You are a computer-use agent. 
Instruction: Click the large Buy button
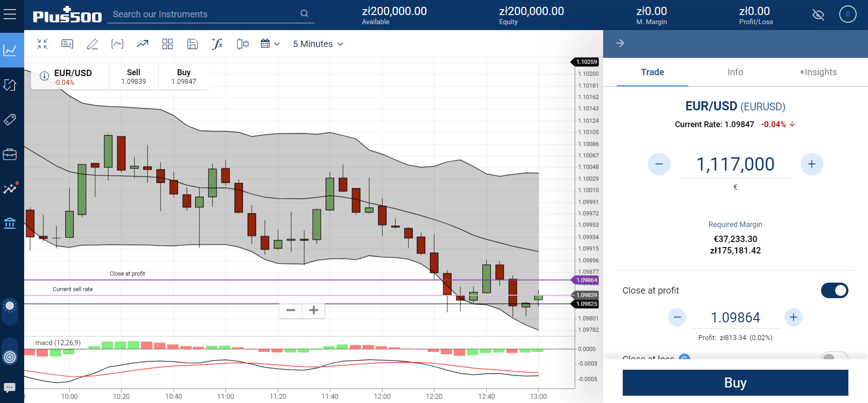(x=735, y=382)
